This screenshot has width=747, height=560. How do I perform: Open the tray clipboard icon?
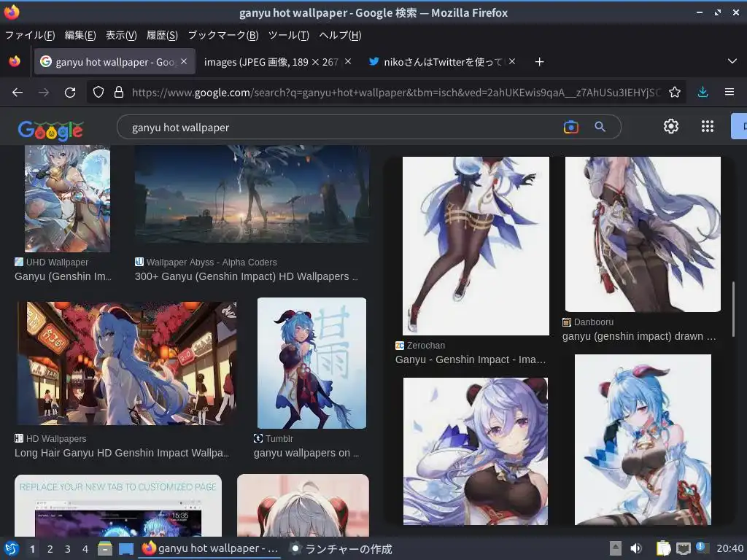663,548
